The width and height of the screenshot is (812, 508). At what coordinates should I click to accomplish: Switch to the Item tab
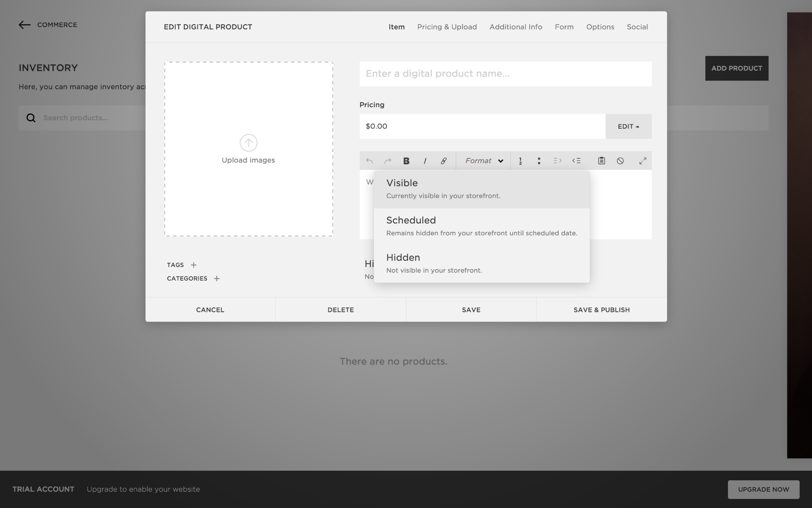396,27
